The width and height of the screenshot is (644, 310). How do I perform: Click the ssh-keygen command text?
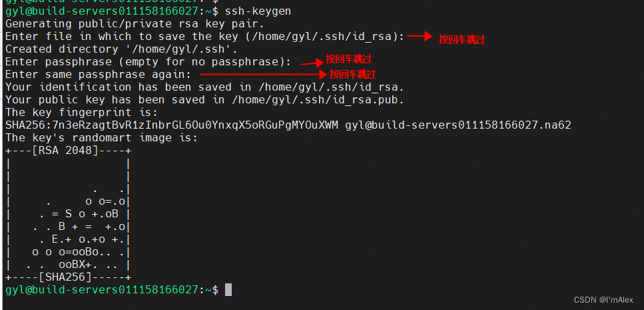258,11
